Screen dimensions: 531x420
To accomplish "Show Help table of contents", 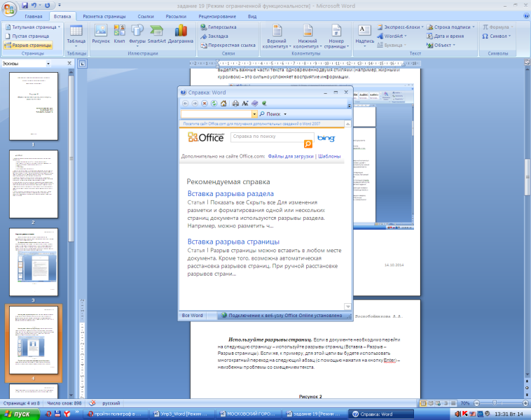I will (255, 103).
